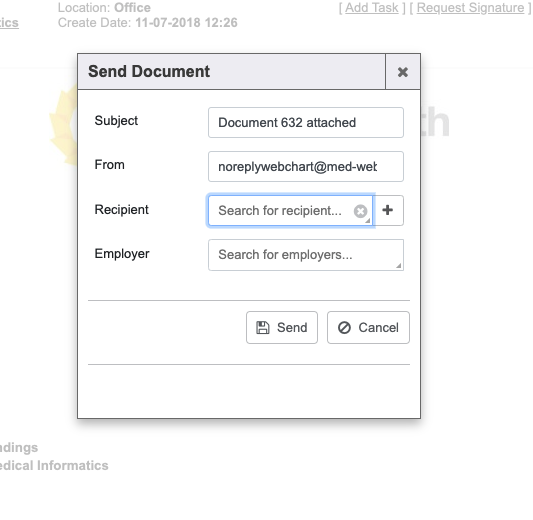Close the Send Document dialog
This screenshot has width=533, height=520.
[x=403, y=72]
